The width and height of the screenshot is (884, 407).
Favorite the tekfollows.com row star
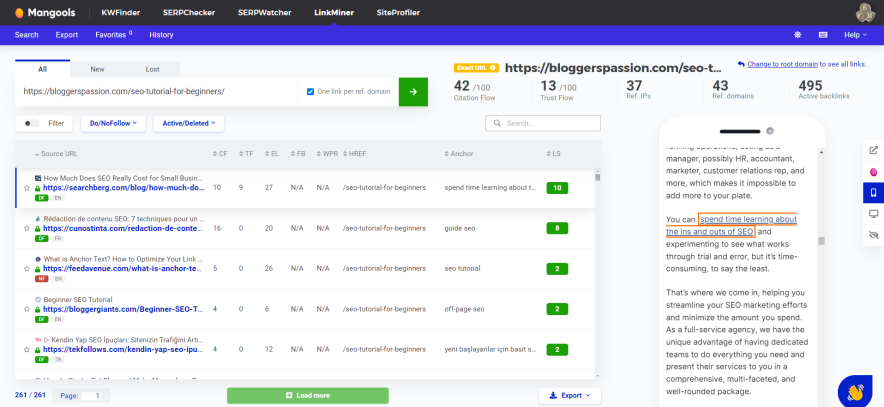point(26,350)
